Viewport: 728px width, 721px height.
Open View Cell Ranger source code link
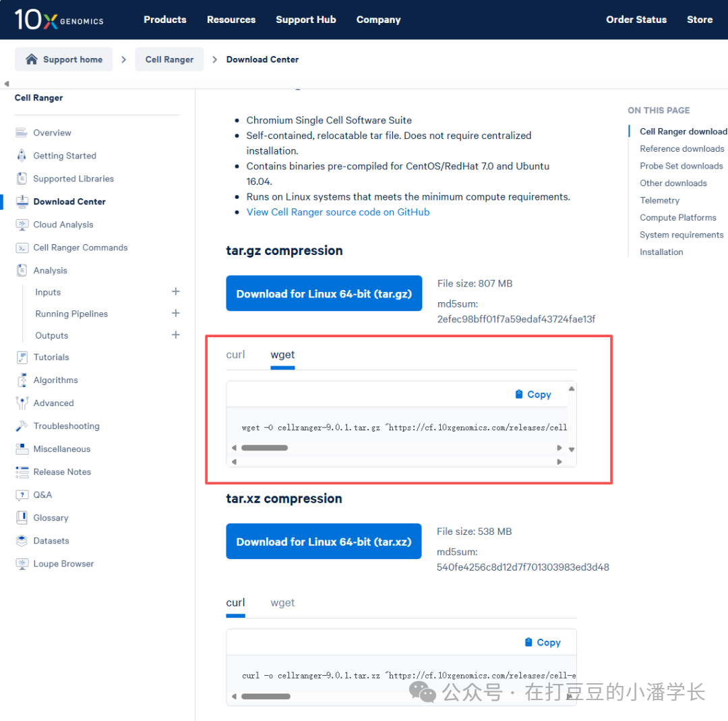[338, 212]
